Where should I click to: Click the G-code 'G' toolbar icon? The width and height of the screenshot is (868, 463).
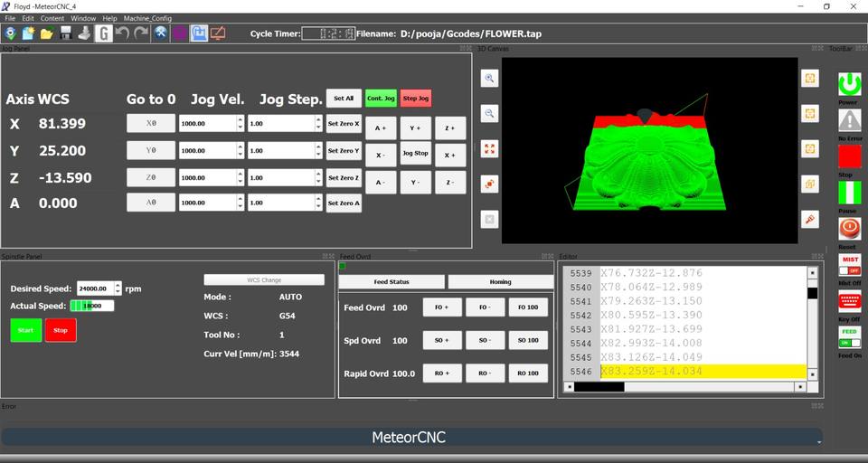[104, 33]
